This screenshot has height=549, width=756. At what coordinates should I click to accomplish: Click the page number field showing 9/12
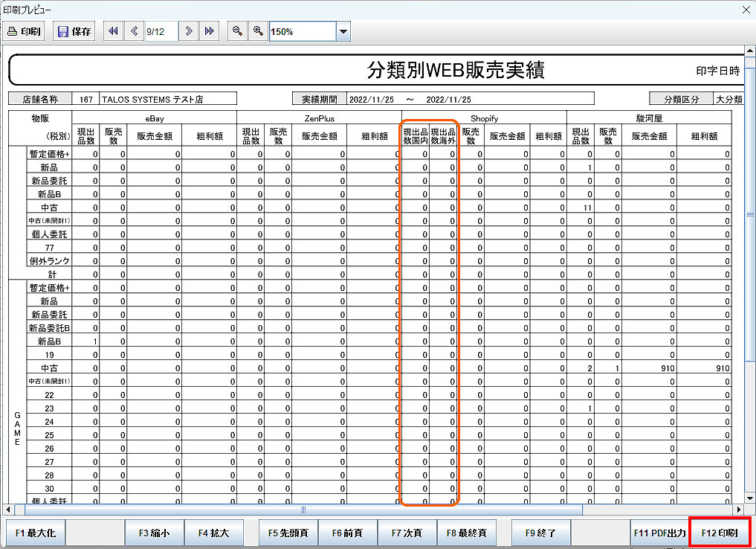(x=161, y=32)
